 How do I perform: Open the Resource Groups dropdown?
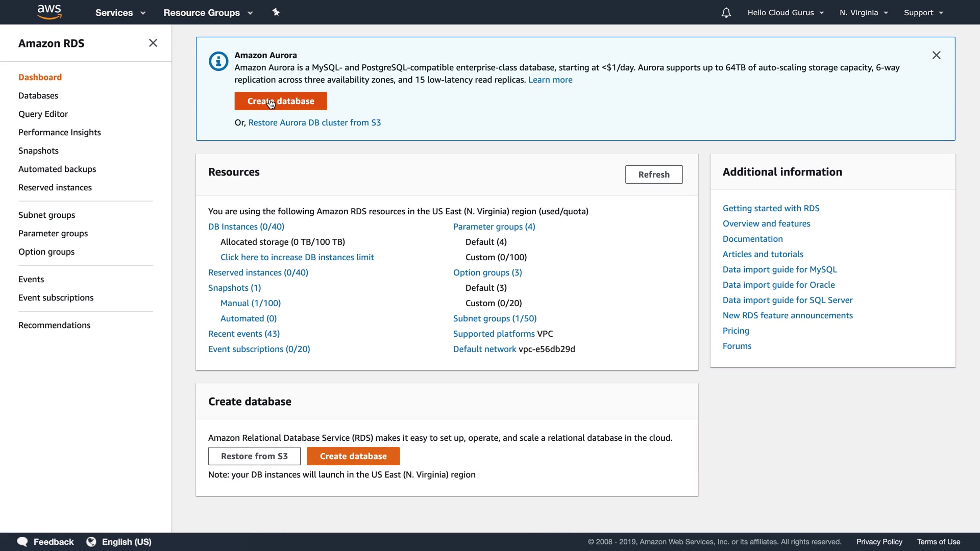(208, 13)
